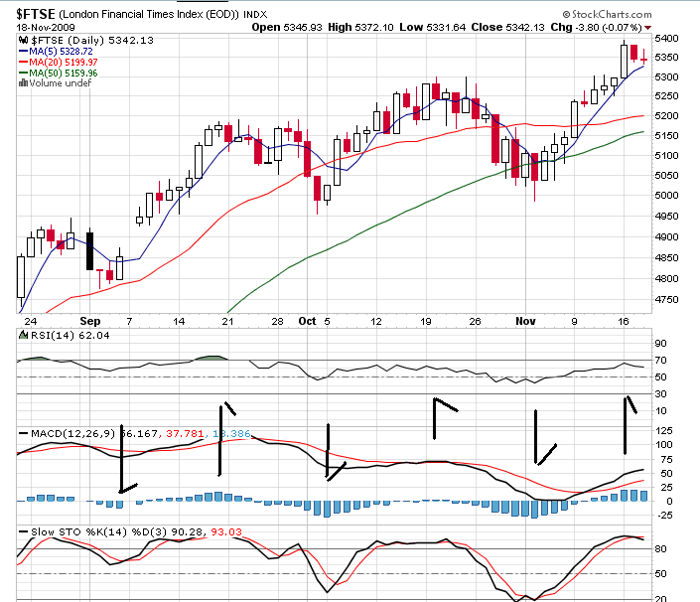This screenshot has width=700, height=602.
Task: Click the Nov month label on date axis
Action: 525,321
